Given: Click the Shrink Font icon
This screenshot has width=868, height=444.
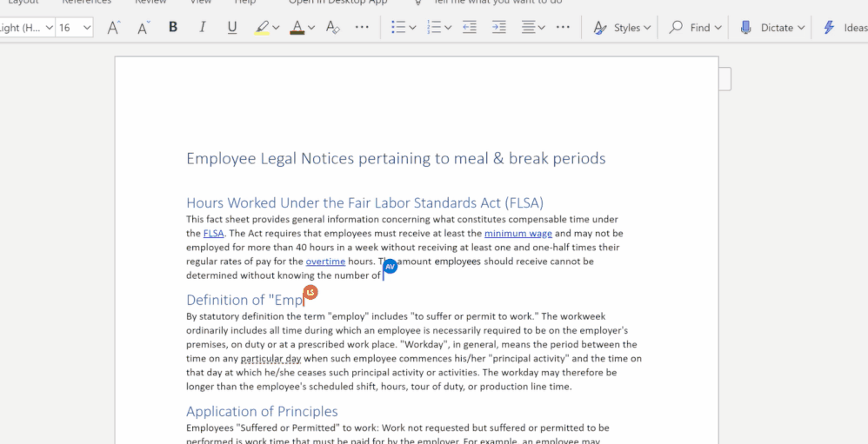Looking at the screenshot, I should (144, 28).
